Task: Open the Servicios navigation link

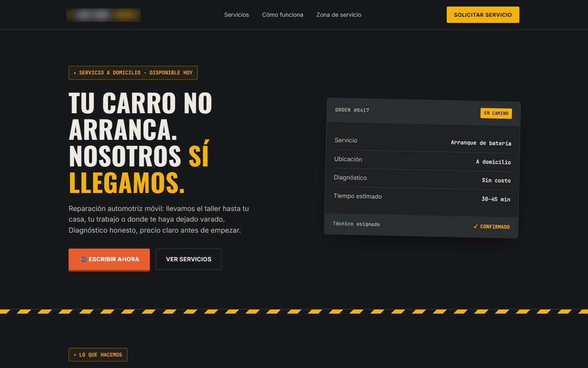Action: click(236, 15)
